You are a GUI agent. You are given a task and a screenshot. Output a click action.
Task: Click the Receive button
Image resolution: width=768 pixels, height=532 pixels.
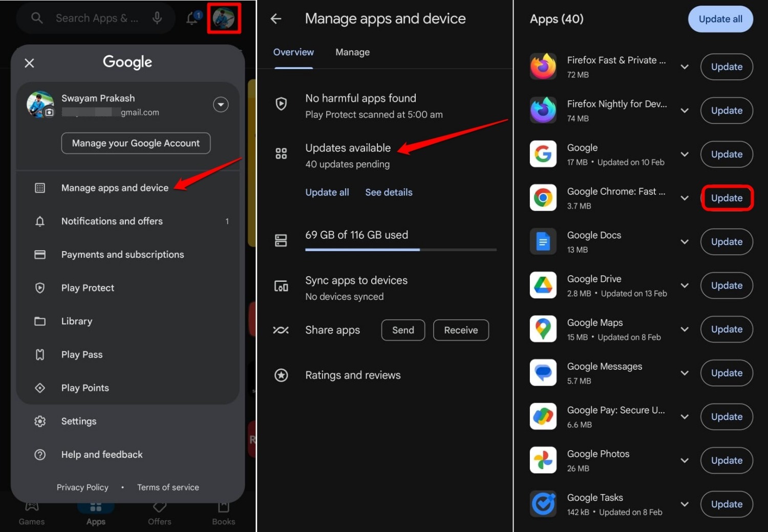(x=461, y=330)
